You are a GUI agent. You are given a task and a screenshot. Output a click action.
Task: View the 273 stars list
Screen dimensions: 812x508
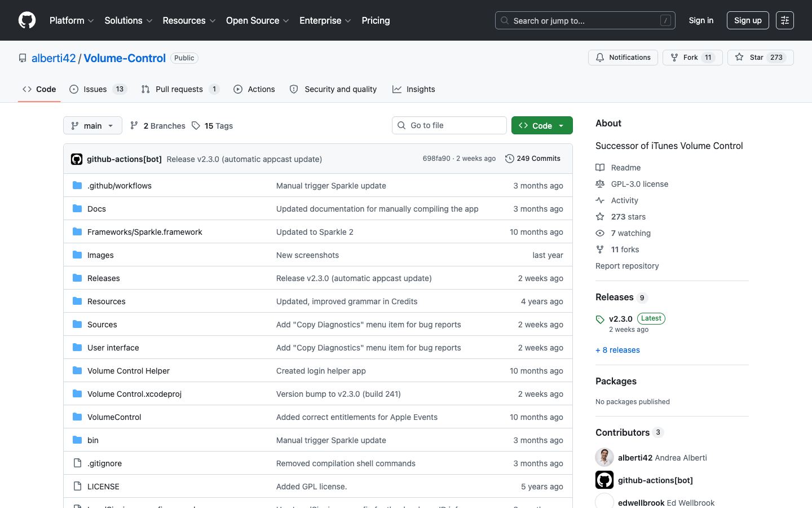(x=621, y=217)
